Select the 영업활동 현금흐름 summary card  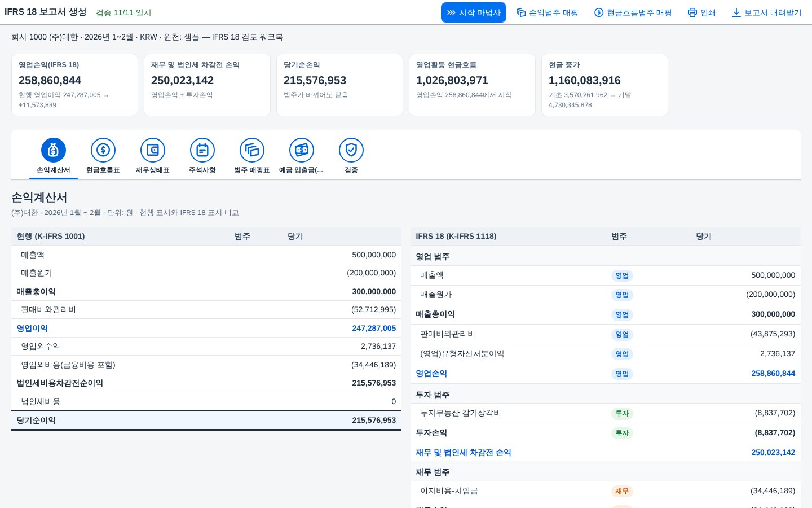(x=472, y=85)
